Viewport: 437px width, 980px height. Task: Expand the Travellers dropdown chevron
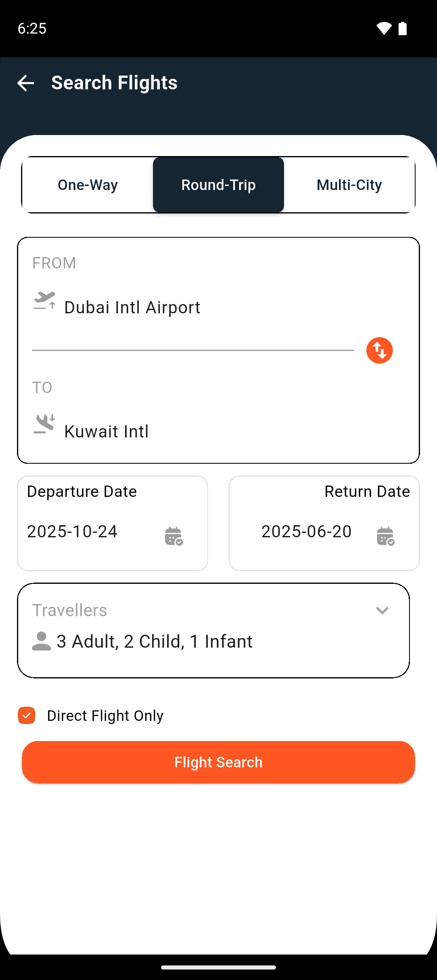[382, 610]
